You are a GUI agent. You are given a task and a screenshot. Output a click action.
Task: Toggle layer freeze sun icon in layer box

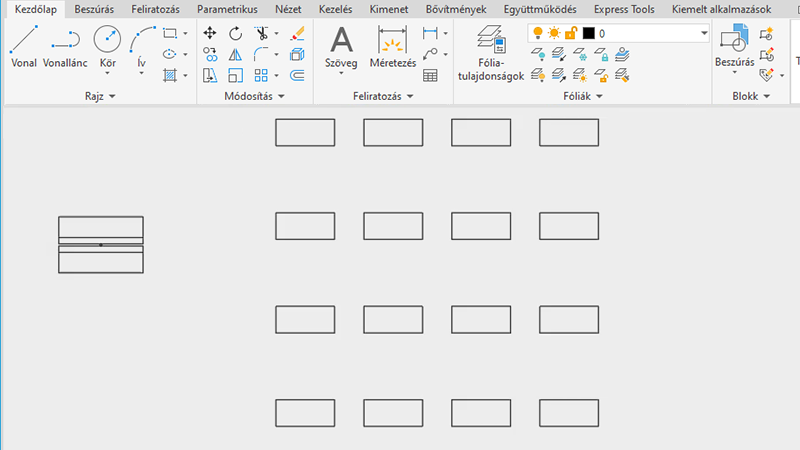tap(554, 34)
